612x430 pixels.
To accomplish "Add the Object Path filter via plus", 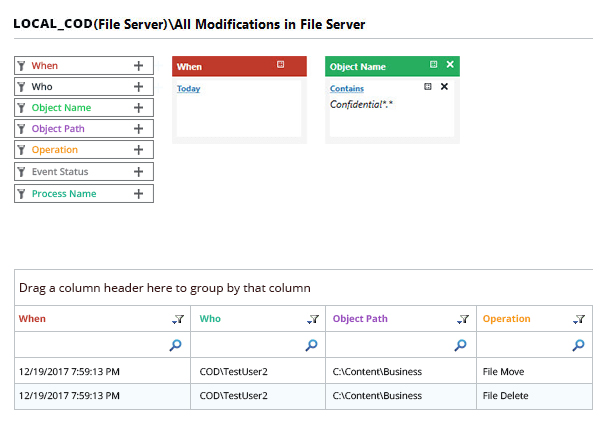I will [138, 129].
